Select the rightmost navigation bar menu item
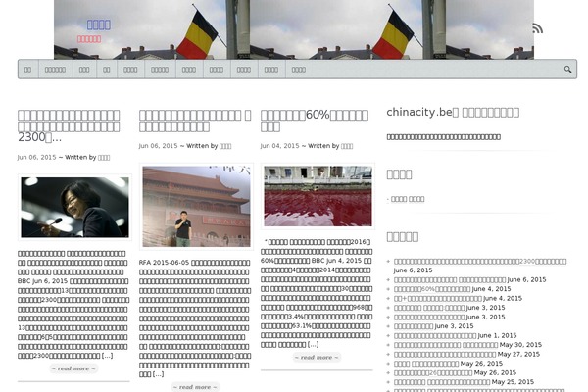Image resolution: width=588 pixels, height=392 pixels. (299, 70)
